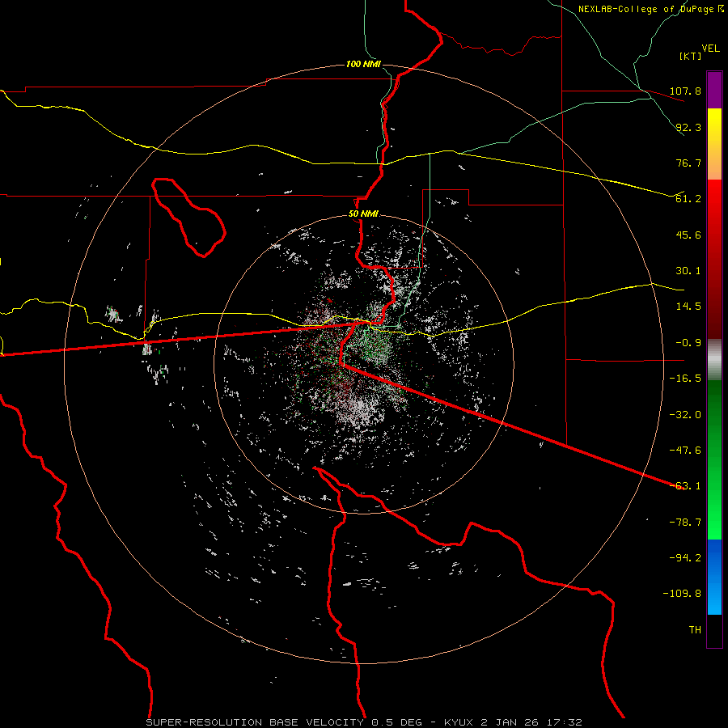This screenshot has height=728, width=728.
Task: Click the -0.9 velocity scale value
Action: (688, 343)
